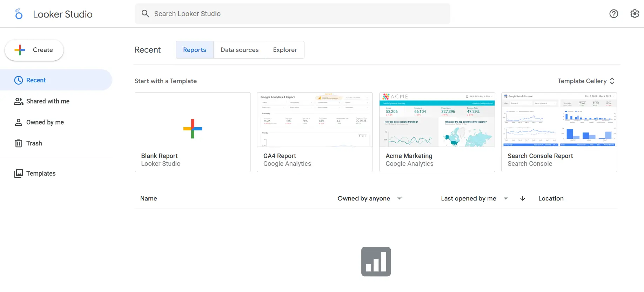
Task: Click the Shared with me people icon
Action: (18, 101)
